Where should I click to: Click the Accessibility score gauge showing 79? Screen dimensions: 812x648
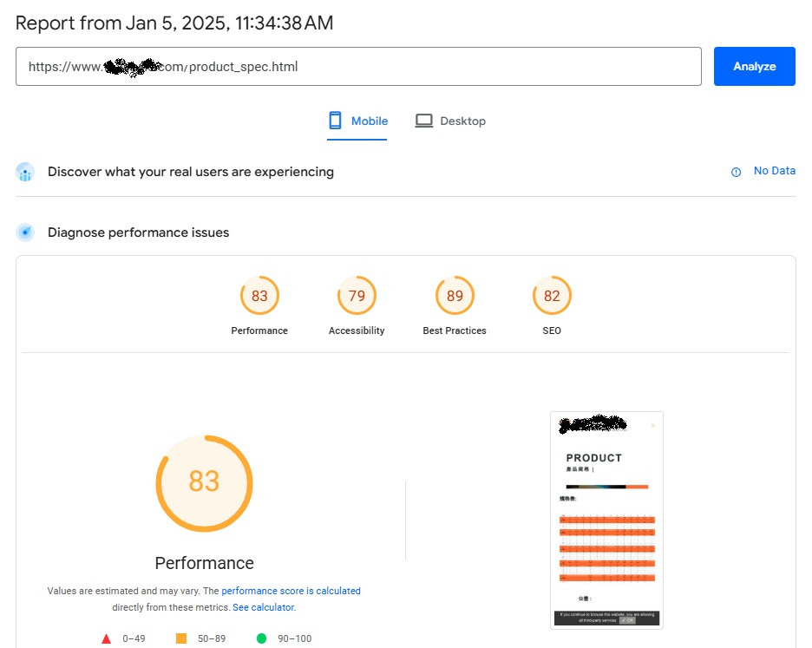357,296
